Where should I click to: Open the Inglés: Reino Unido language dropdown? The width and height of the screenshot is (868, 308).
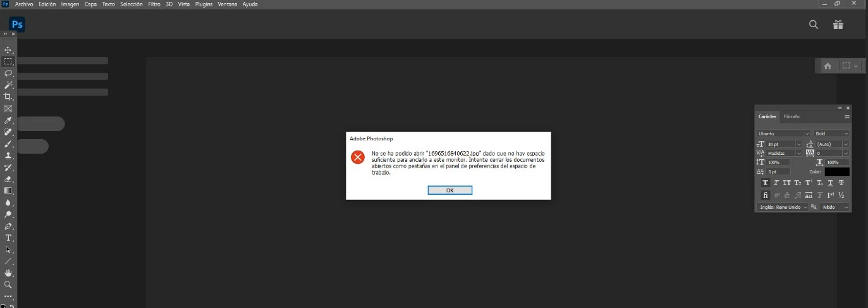pos(783,207)
